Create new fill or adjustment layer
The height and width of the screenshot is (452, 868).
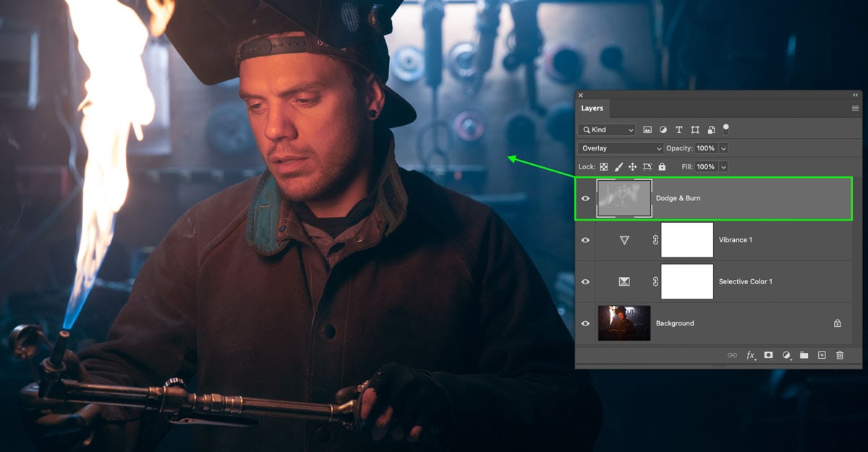pyautogui.click(x=786, y=355)
